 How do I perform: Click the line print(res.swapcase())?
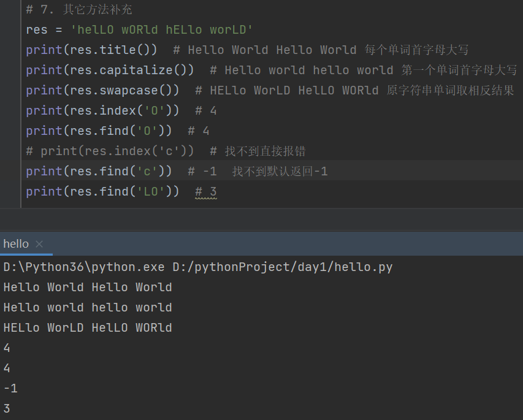(x=102, y=90)
